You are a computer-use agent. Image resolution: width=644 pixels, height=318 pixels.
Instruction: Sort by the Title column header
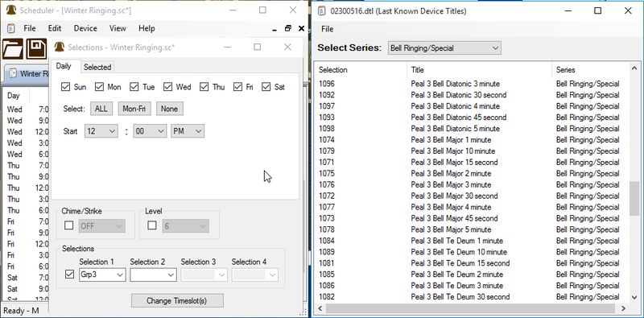pos(479,70)
